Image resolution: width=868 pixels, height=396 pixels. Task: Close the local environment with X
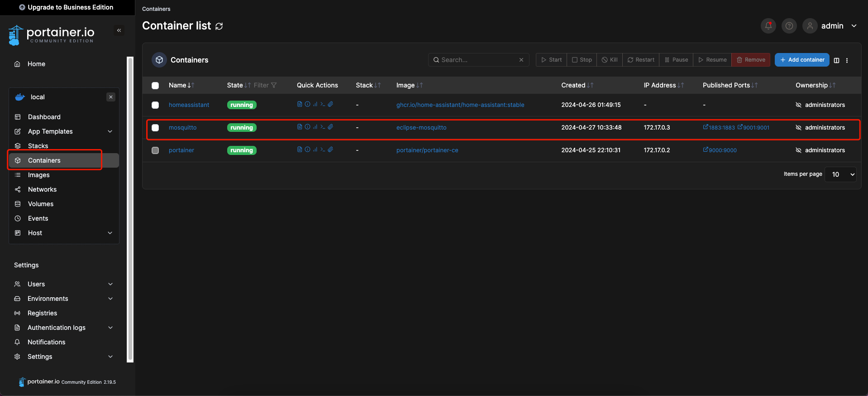point(111,97)
